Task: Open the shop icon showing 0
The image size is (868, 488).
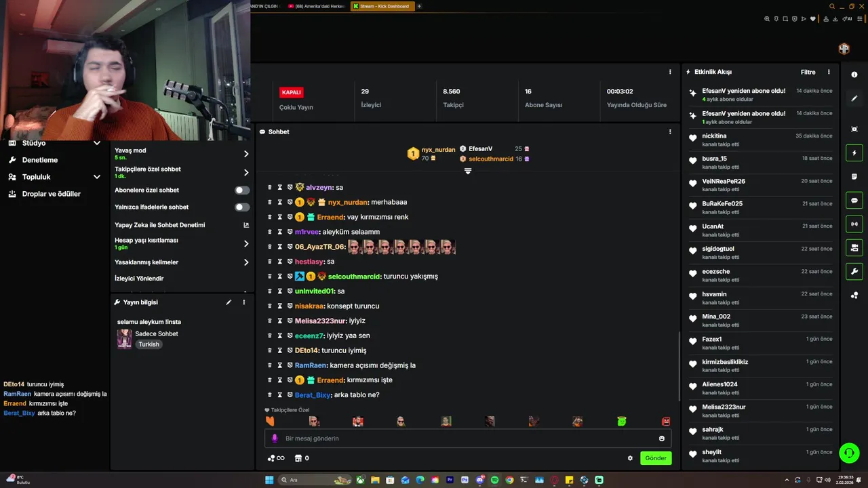Action: click(302, 458)
